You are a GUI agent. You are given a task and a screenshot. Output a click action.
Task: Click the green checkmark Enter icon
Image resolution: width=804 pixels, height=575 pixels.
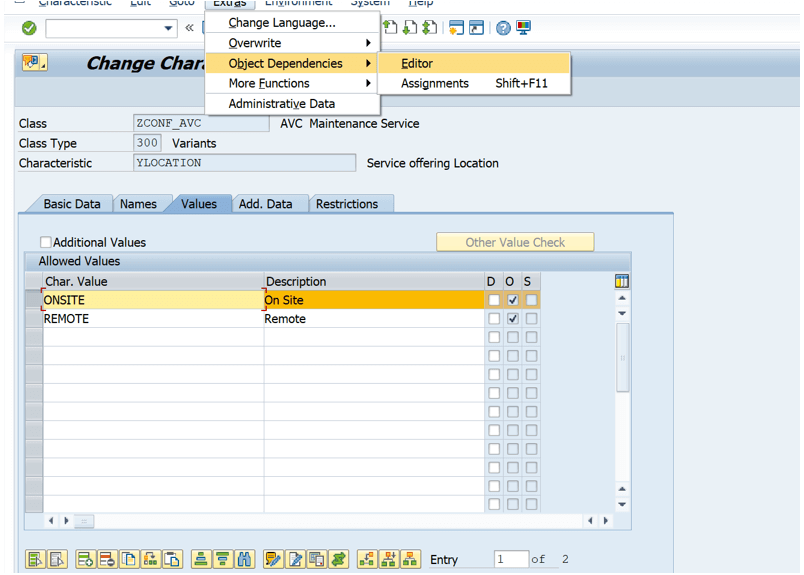pyautogui.click(x=29, y=28)
